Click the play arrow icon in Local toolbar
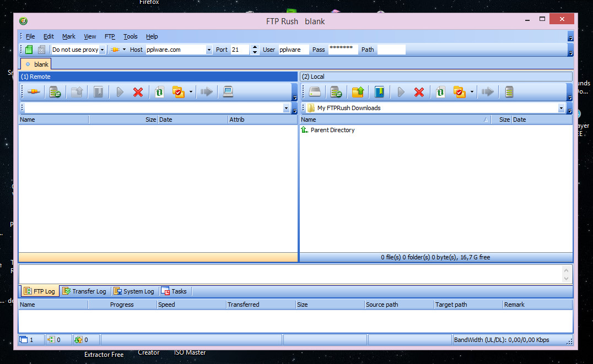 click(401, 92)
